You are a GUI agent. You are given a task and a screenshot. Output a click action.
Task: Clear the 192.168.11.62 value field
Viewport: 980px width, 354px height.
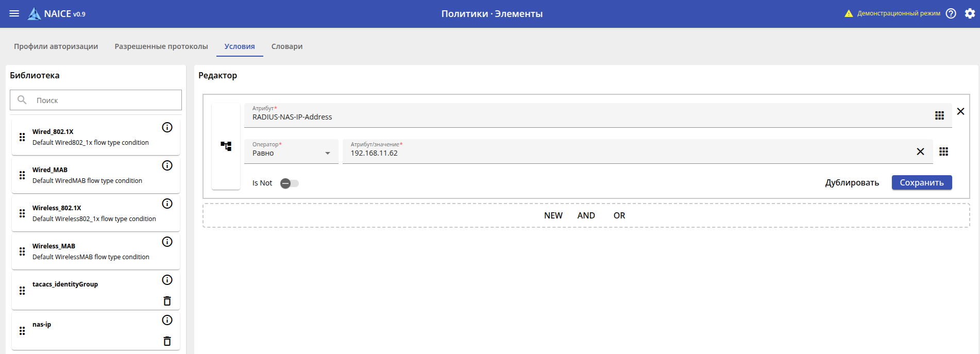tap(920, 151)
